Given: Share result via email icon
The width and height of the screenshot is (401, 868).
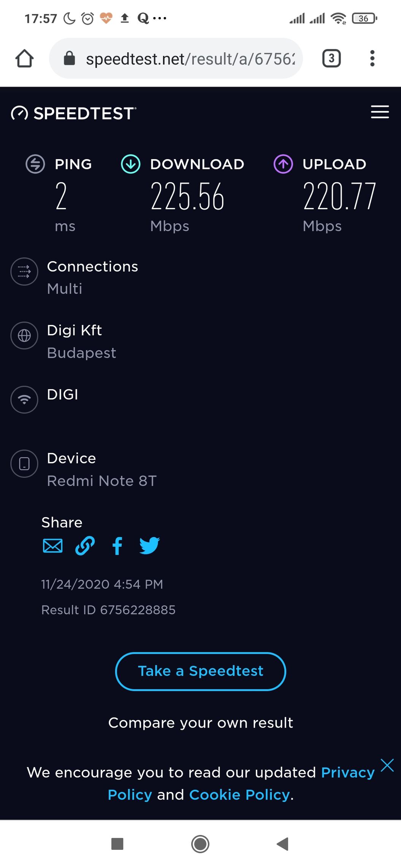Looking at the screenshot, I should tap(52, 546).
